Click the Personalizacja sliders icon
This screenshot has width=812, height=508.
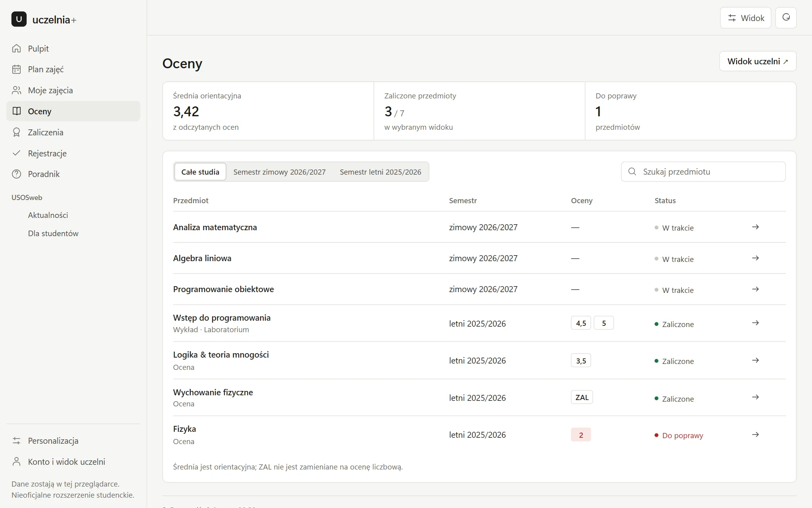pos(17,441)
